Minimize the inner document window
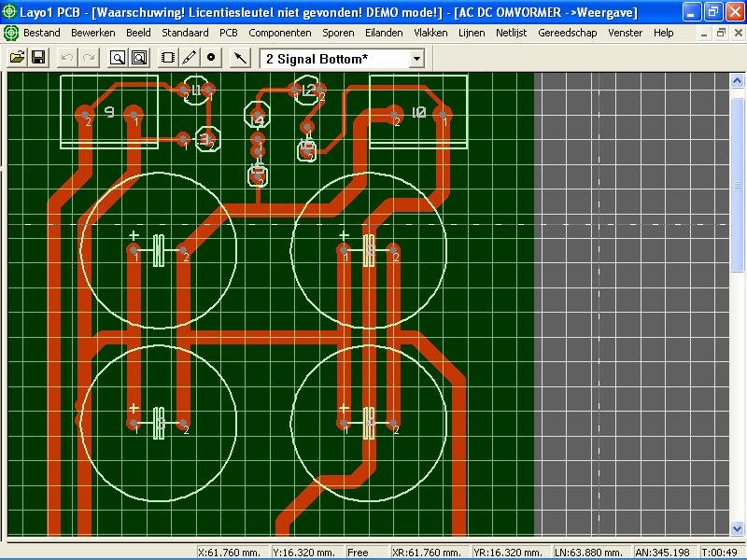 tap(704, 33)
